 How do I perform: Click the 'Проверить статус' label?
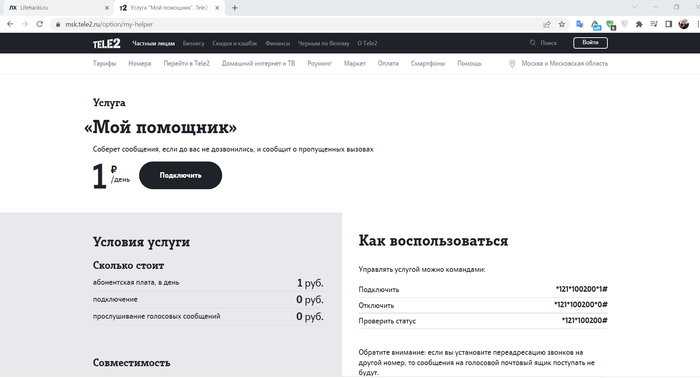[x=387, y=321]
